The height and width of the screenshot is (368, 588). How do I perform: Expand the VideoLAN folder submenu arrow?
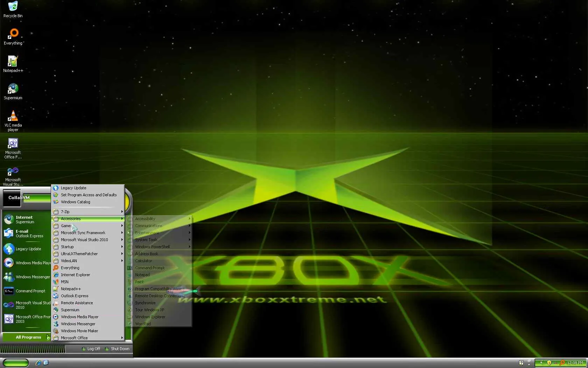click(122, 261)
